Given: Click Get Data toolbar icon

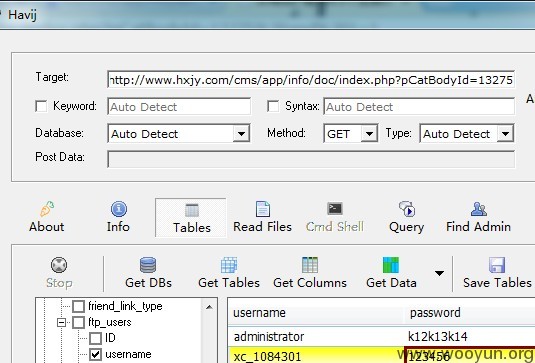Looking at the screenshot, I should (391, 265).
